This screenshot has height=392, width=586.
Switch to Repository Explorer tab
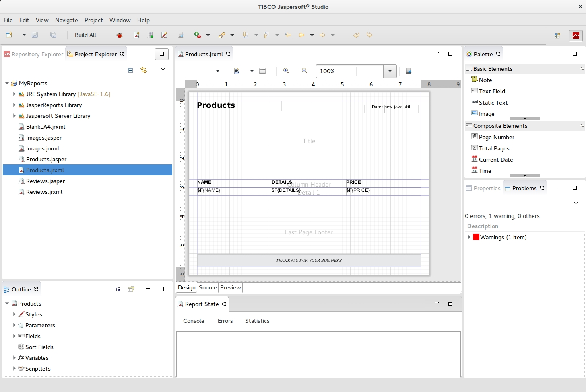point(33,54)
